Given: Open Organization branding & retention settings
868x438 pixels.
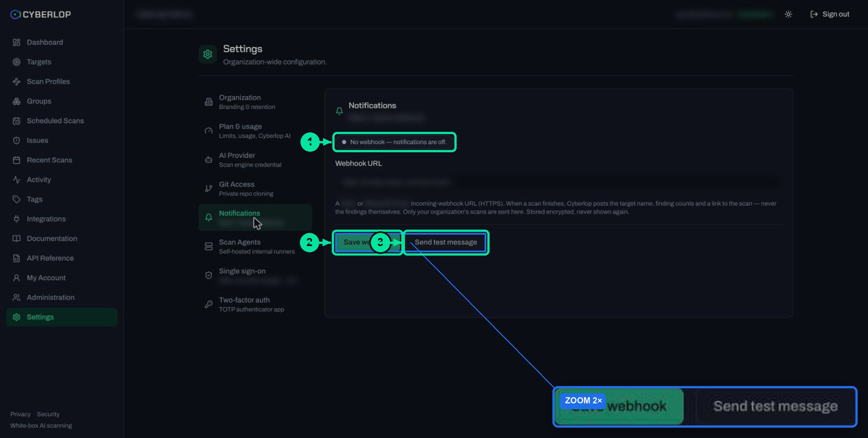Looking at the screenshot, I should click(255, 102).
